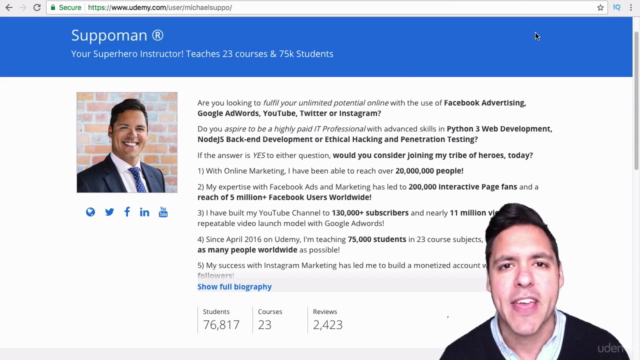Viewport: 640px width, 360px height.
Task: Click the Students count 76,817
Action: tap(221, 324)
